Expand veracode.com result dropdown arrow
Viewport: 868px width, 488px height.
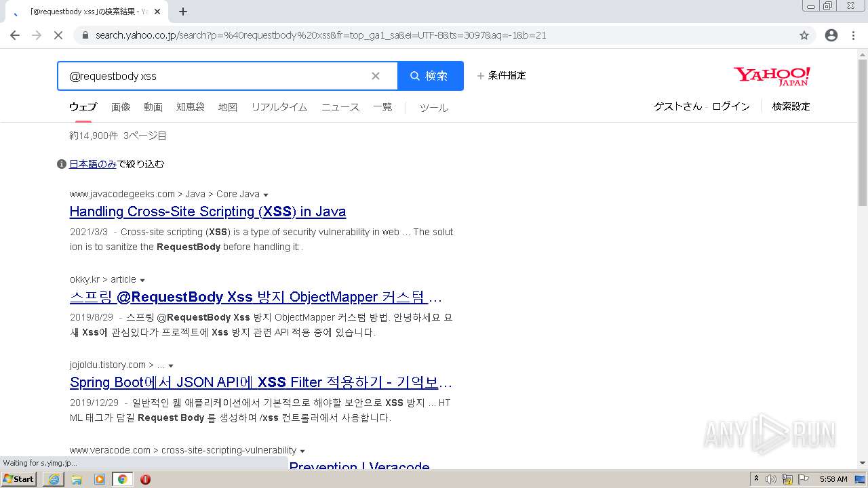coord(302,451)
